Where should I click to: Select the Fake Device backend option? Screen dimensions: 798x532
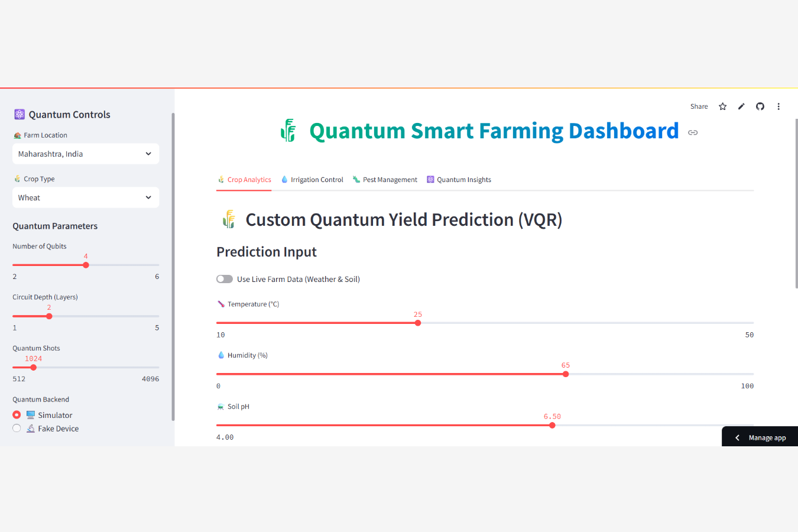point(17,429)
